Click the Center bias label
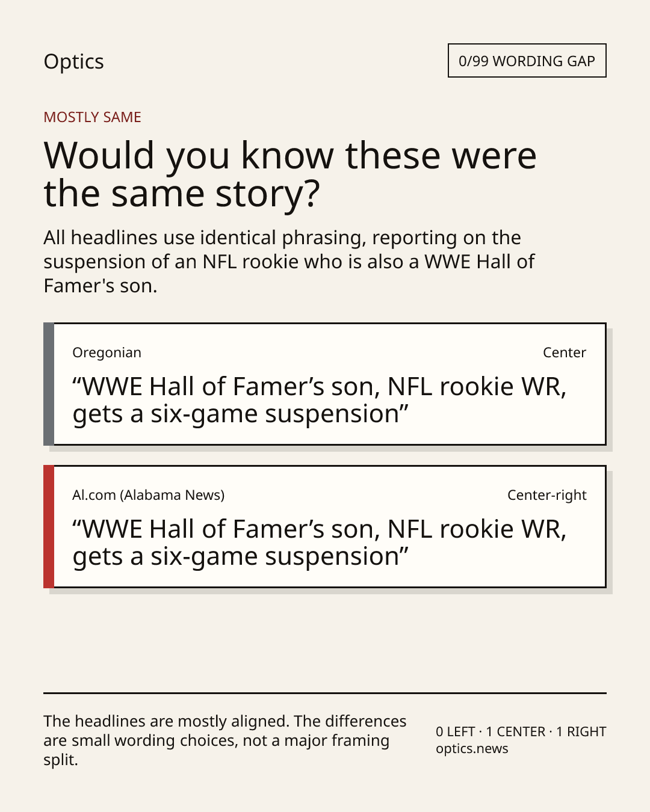Viewport: 650px width, 812px height. (x=564, y=352)
